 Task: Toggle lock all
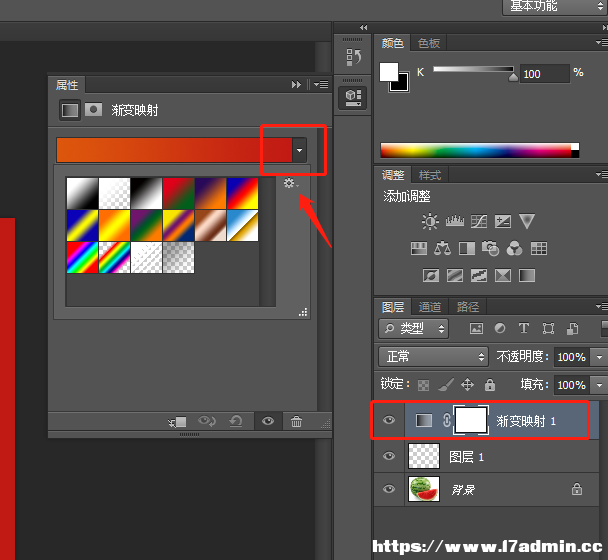[x=490, y=385]
